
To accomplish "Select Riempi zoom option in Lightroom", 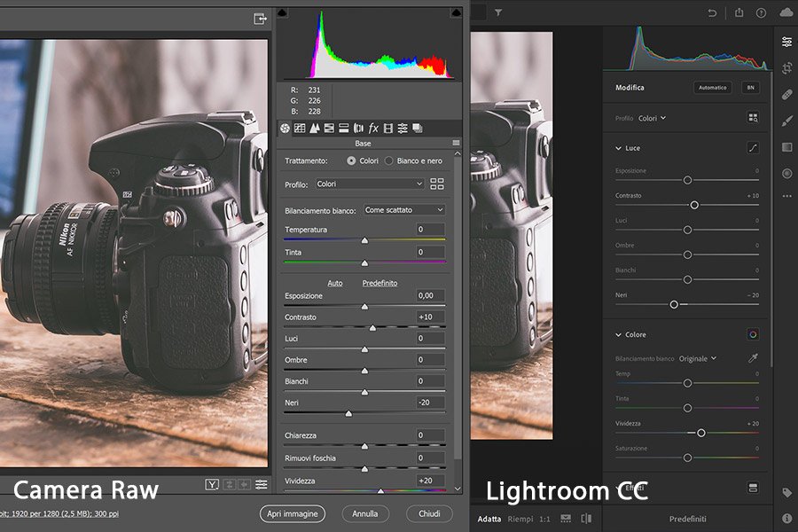I will click(x=520, y=519).
